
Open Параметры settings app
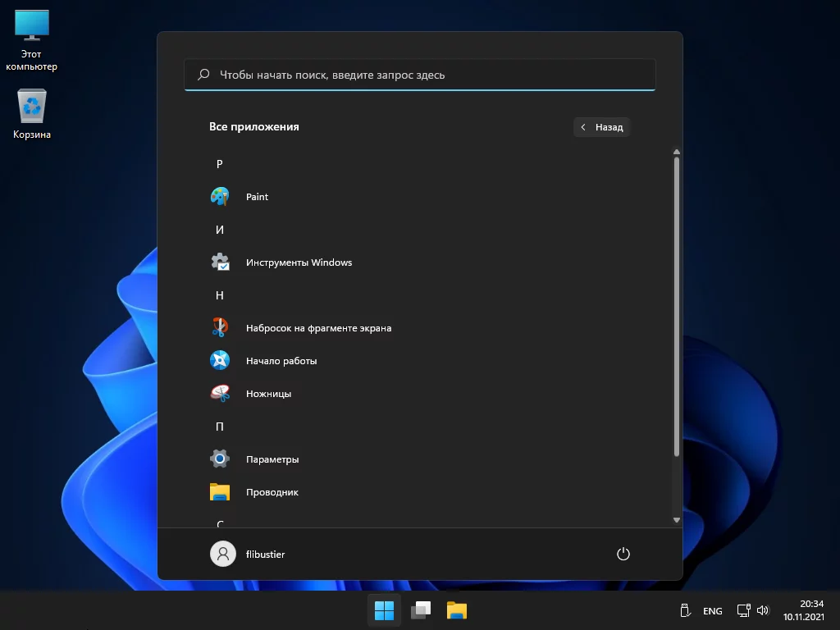(272, 459)
